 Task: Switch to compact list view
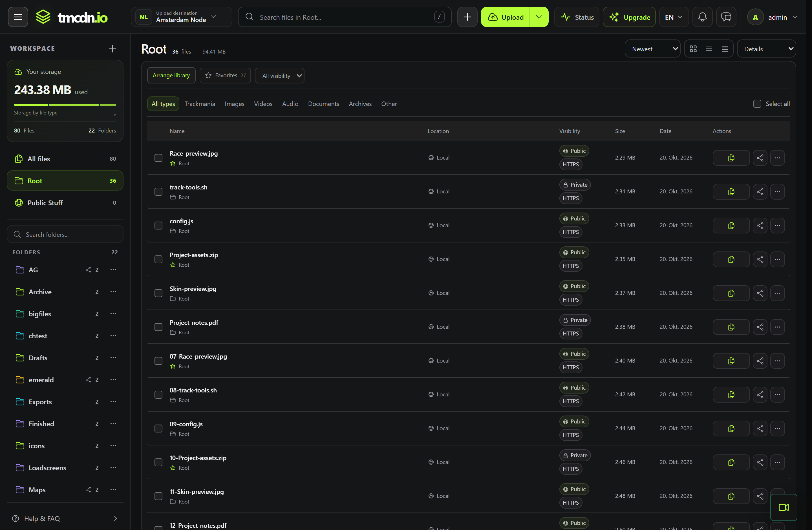709,49
